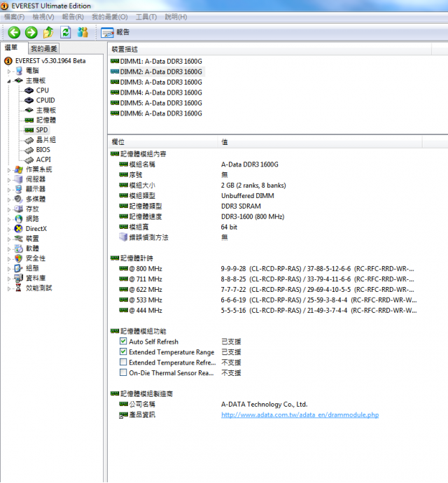Screen dimensions: 448x483
Task: Open the 工具(T) menu
Action: coord(146,17)
